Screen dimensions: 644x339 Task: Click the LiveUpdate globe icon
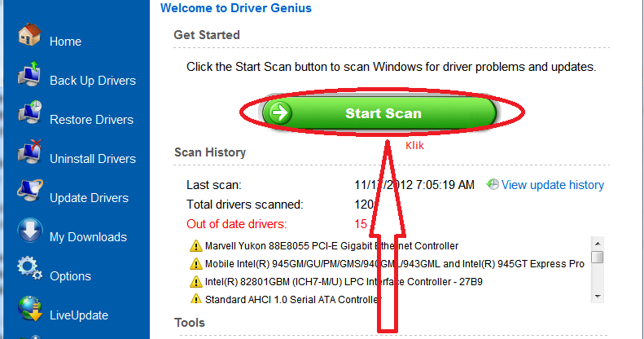(x=29, y=308)
